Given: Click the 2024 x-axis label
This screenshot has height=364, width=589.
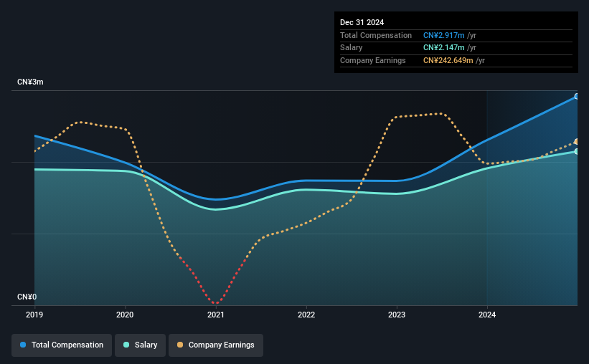Looking at the screenshot, I should 487,315.
